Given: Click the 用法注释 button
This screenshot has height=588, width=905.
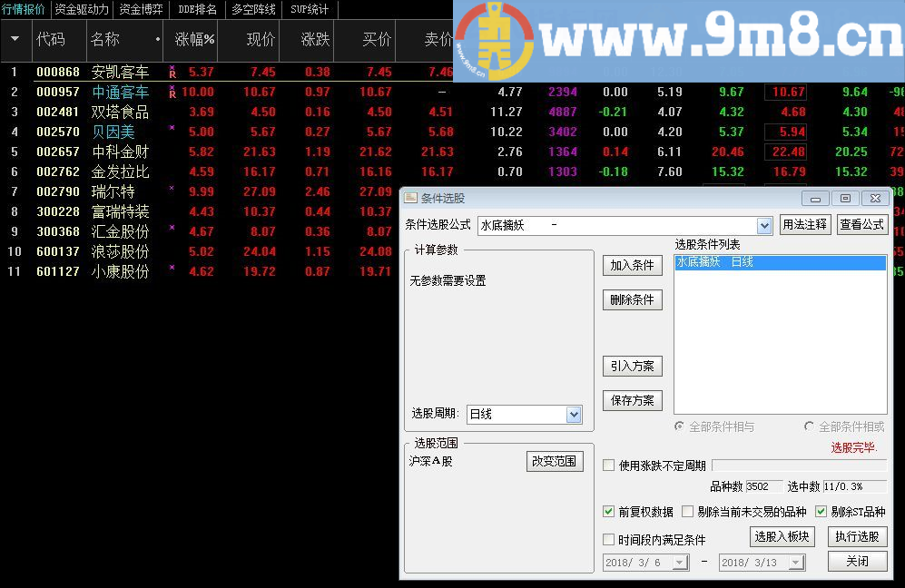Looking at the screenshot, I should click(x=804, y=224).
